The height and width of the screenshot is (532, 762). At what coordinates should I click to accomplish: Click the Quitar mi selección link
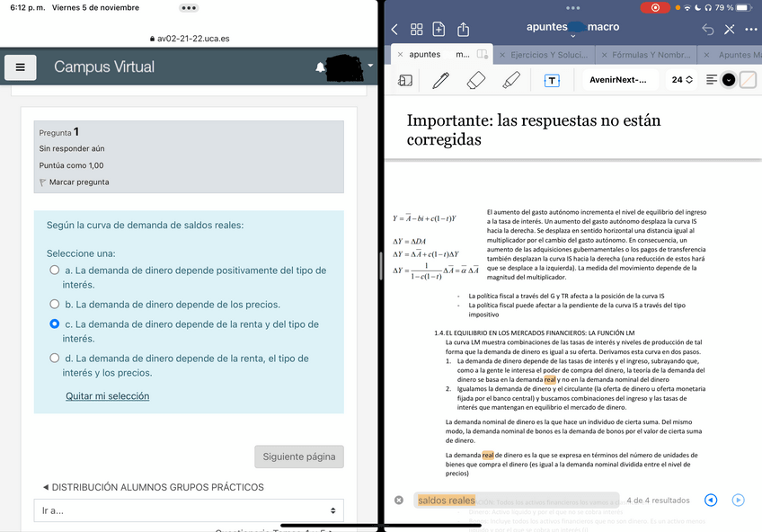click(x=107, y=395)
